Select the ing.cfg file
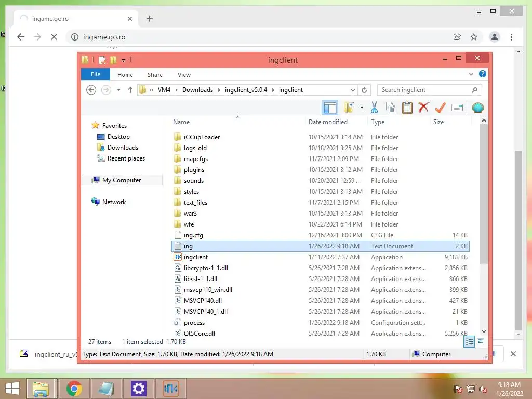Image resolution: width=532 pixels, height=399 pixels. click(320, 235)
